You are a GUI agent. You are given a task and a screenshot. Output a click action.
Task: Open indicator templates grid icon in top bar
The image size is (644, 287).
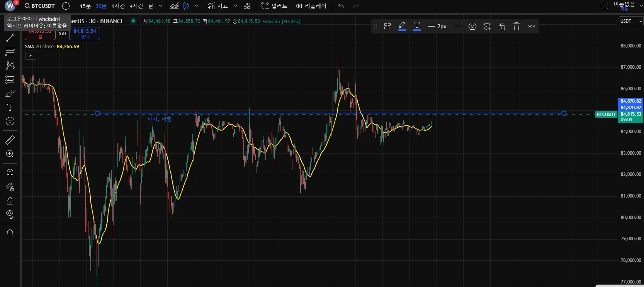point(247,6)
